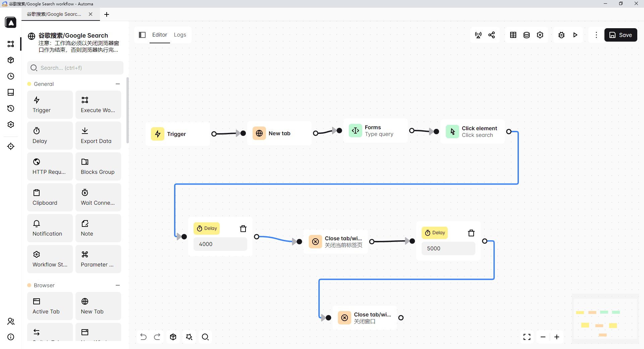Collapse the General blocks section

[x=118, y=84]
